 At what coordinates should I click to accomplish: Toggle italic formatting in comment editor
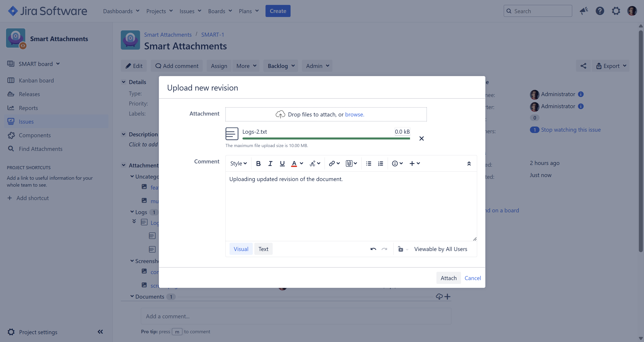point(270,163)
